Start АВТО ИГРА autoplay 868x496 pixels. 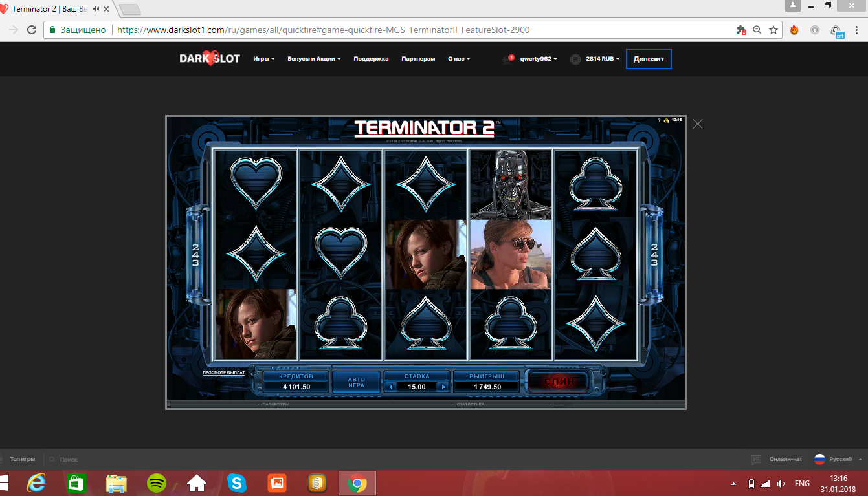(x=357, y=382)
